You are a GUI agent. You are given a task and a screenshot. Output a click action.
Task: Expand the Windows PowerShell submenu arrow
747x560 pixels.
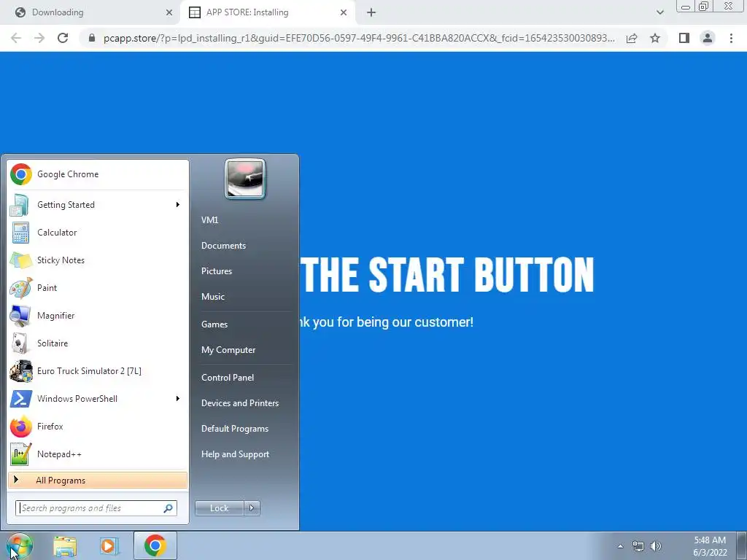click(178, 399)
